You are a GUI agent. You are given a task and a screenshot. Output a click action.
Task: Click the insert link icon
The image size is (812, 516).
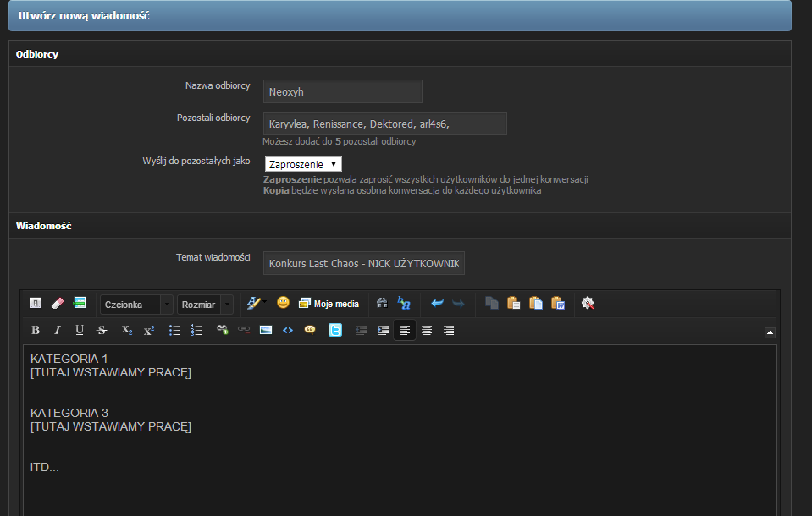[x=222, y=330]
